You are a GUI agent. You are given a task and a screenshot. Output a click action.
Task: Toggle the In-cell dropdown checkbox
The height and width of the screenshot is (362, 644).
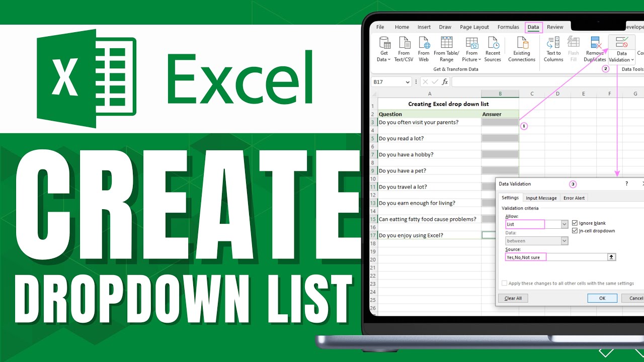click(575, 231)
